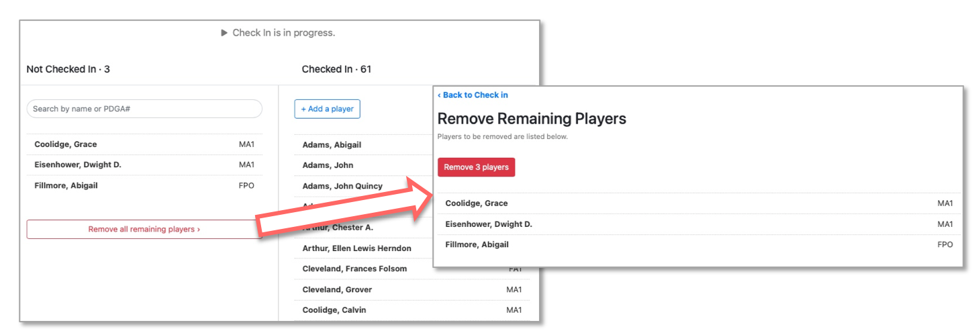Confirm with Remove 3 players red button
Image resolution: width=980 pixels, height=335 pixels.
[476, 167]
